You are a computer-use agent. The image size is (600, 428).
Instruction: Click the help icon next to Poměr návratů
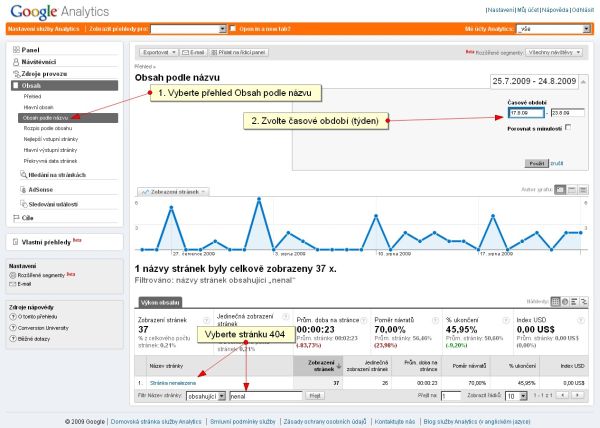(435, 321)
